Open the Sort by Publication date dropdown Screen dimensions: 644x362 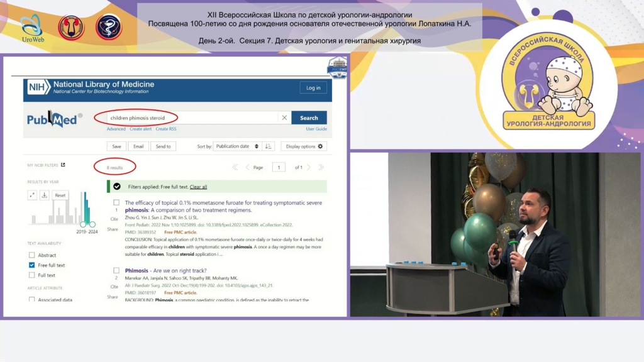[x=237, y=146]
